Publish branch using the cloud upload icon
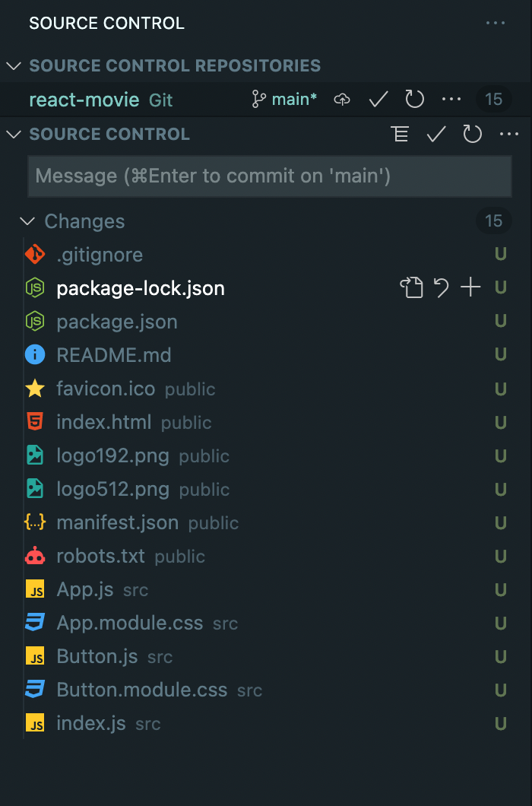532x806 pixels. pyautogui.click(x=341, y=99)
